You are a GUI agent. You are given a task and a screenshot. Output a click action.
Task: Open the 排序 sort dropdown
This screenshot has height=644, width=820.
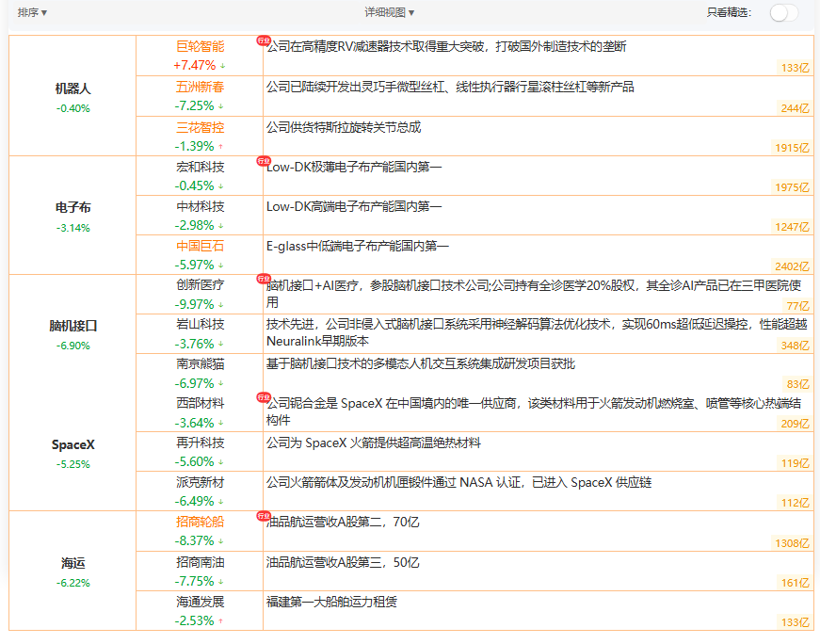pos(32,12)
